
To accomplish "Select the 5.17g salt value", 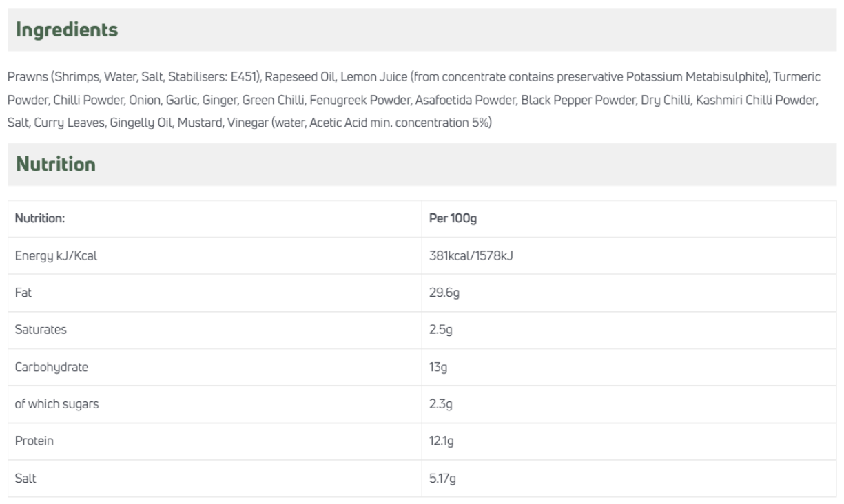I will click(x=442, y=479).
